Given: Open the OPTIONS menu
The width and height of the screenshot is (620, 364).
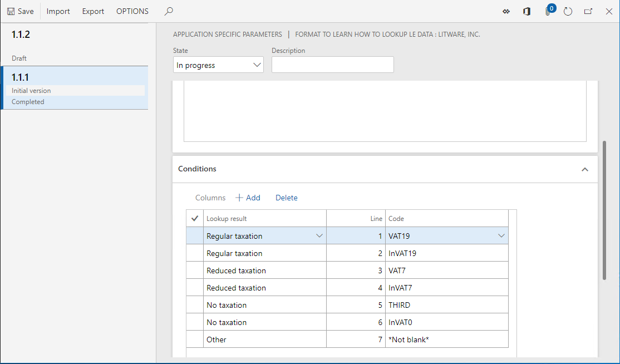Looking at the screenshot, I should tap(132, 12).
